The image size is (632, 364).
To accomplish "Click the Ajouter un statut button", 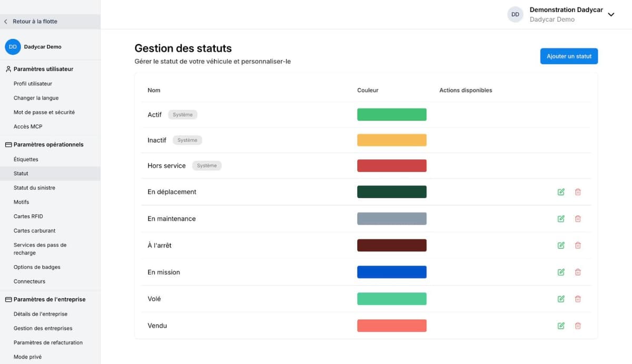I will click(x=569, y=56).
